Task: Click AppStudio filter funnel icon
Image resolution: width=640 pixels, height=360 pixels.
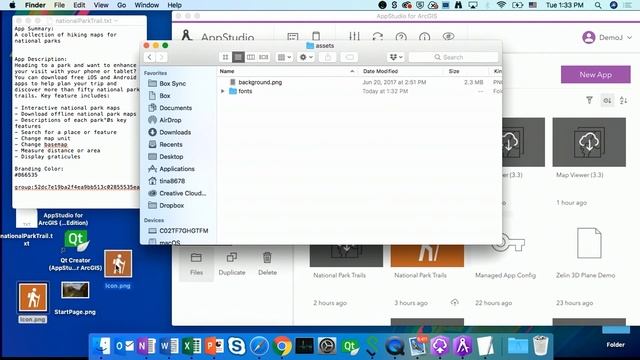Action: point(589,100)
